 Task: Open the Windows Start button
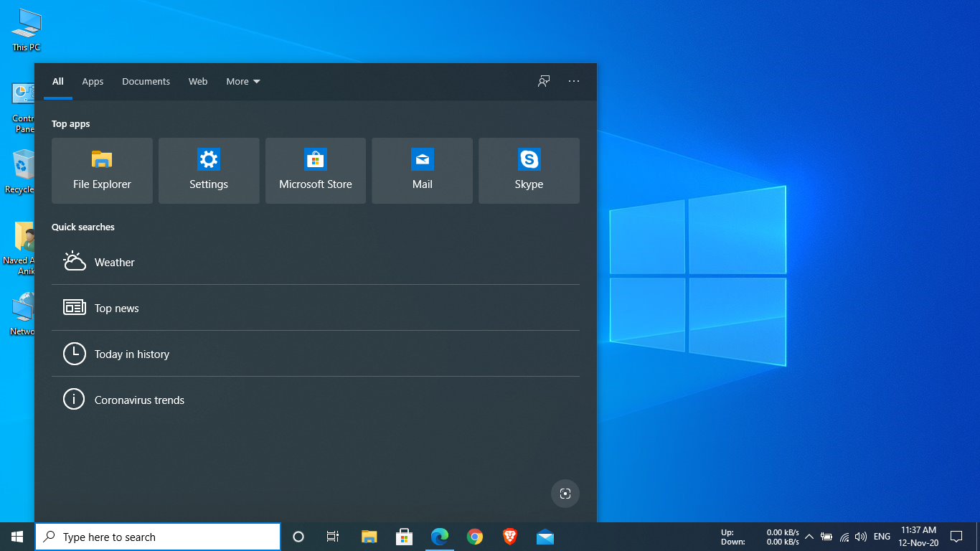pos(17,537)
